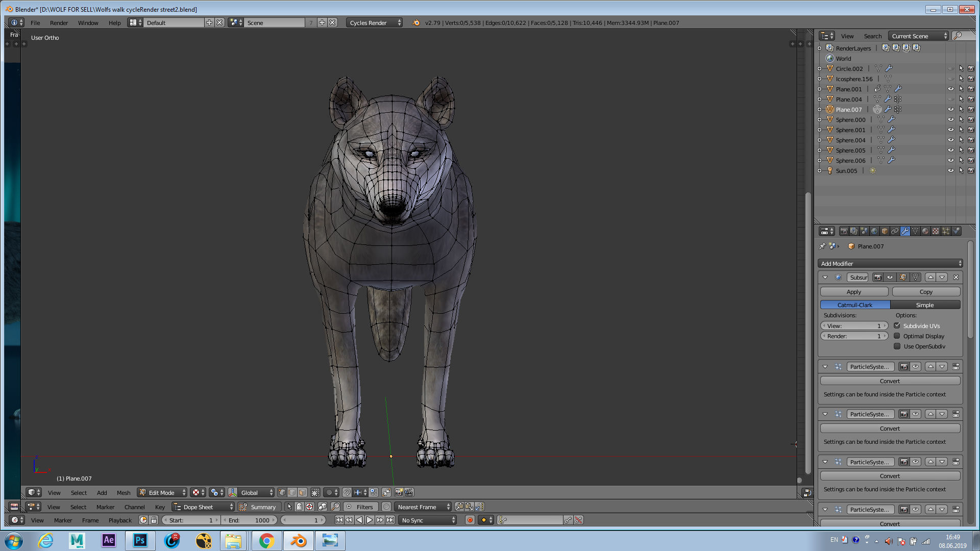Viewport: 980px width, 551px height.
Task: Click the Subsurf modifier Apply button
Action: point(854,292)
